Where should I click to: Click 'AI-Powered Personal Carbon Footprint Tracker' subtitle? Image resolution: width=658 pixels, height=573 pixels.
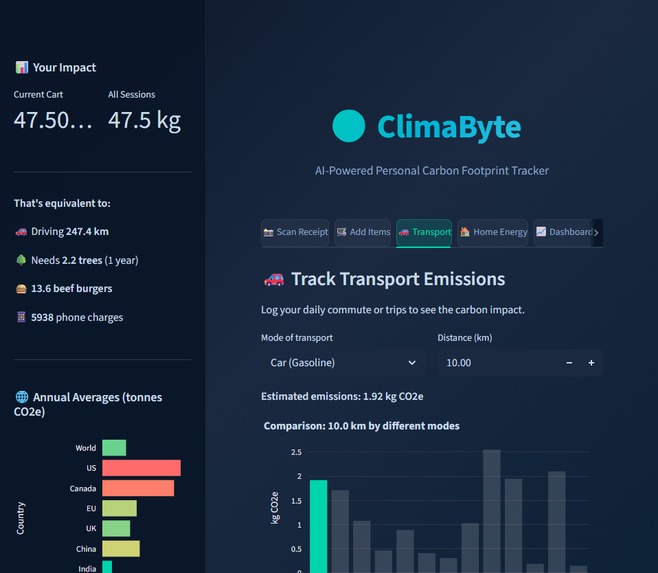(432, 171)
